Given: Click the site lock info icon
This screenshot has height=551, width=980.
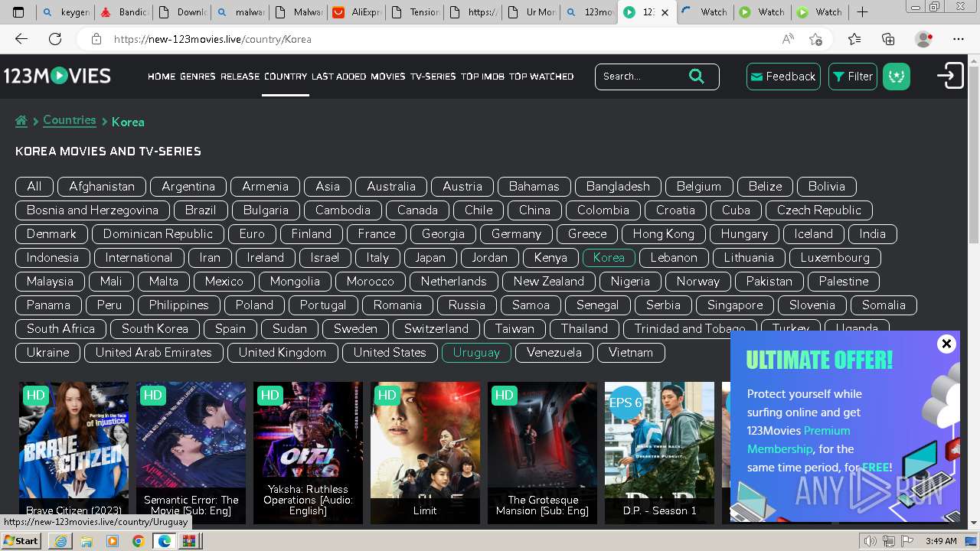Looking at the screenshot, I should pyautogui.click(x=96, y=39).
